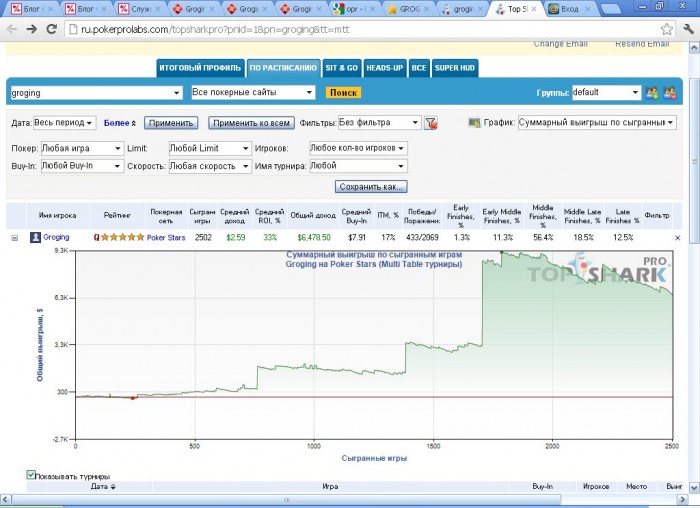Click the 2502 games played value

(x=203, y=237)
